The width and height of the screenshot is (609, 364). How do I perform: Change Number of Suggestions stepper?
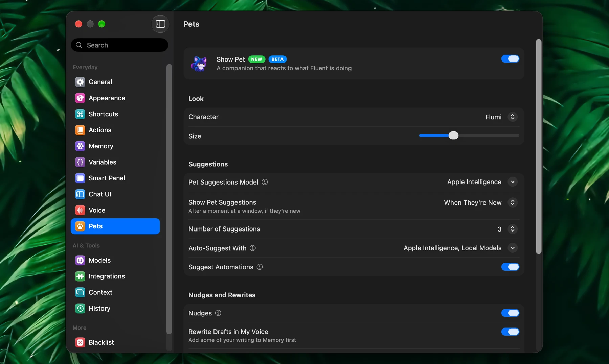(x=513, y=229)
